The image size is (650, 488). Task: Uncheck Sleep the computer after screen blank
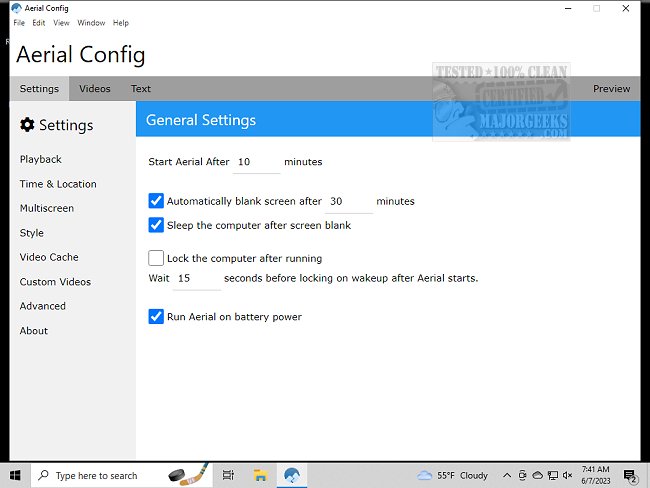(156, 225)
